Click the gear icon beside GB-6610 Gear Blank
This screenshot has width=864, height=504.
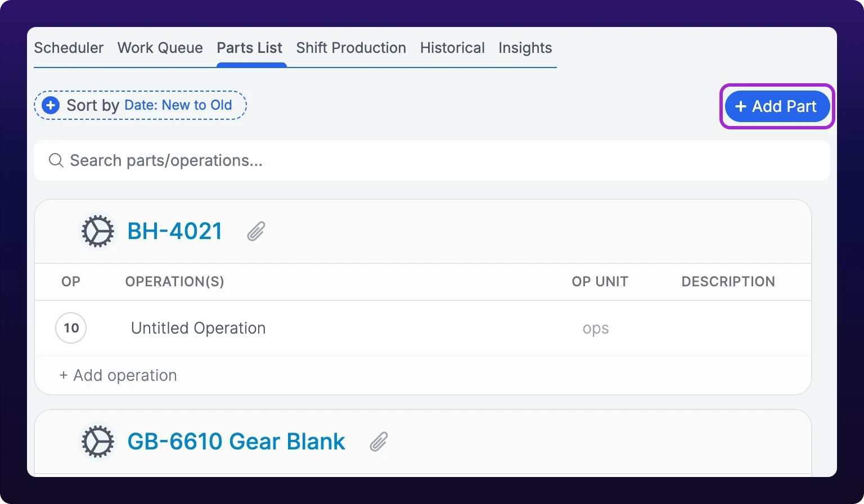[97, 442]
